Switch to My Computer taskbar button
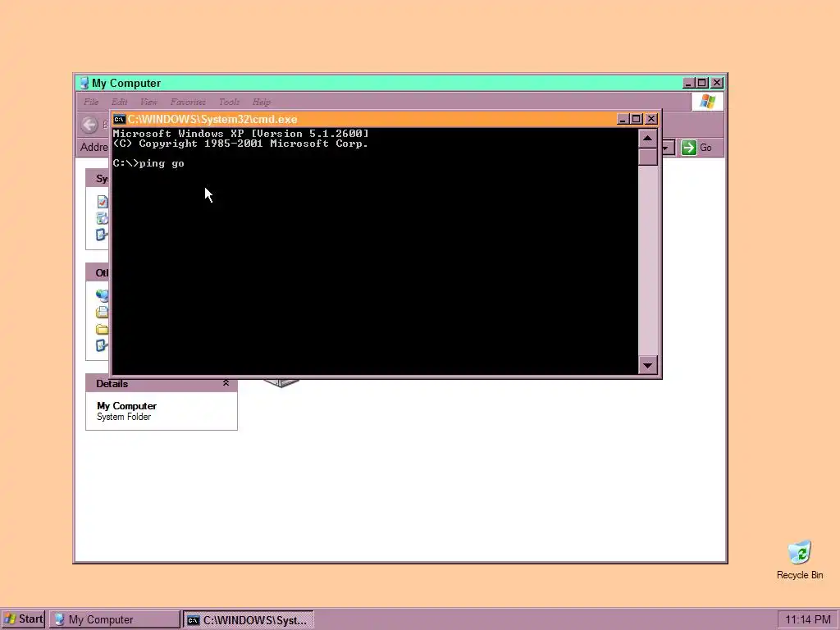This screenshot has width=840, height=630. click(x=115, y=619)
